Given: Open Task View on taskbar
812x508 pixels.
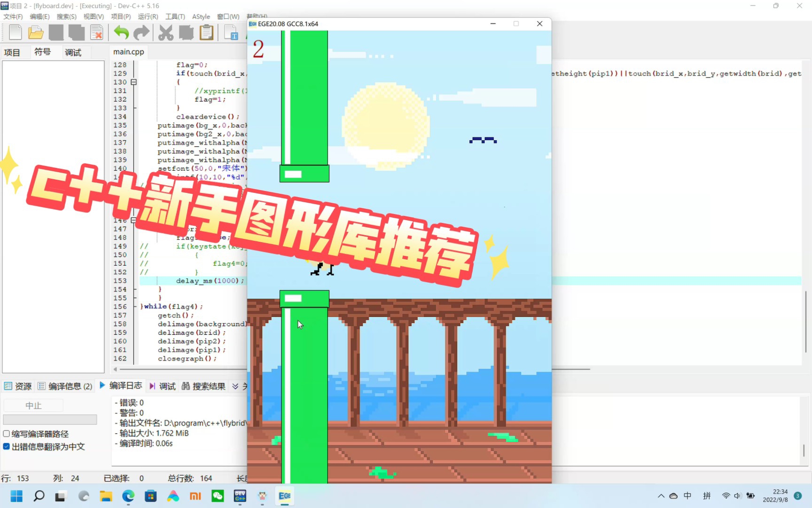Looking at the screenshot, I should [60, 496].
